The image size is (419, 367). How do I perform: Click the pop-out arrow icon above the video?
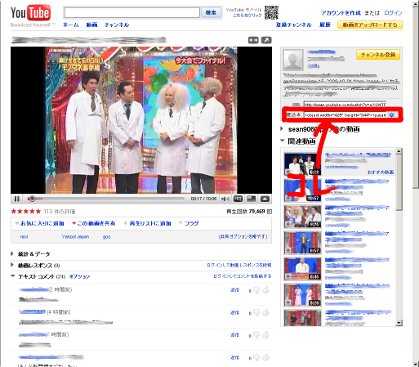pos(266,40)
